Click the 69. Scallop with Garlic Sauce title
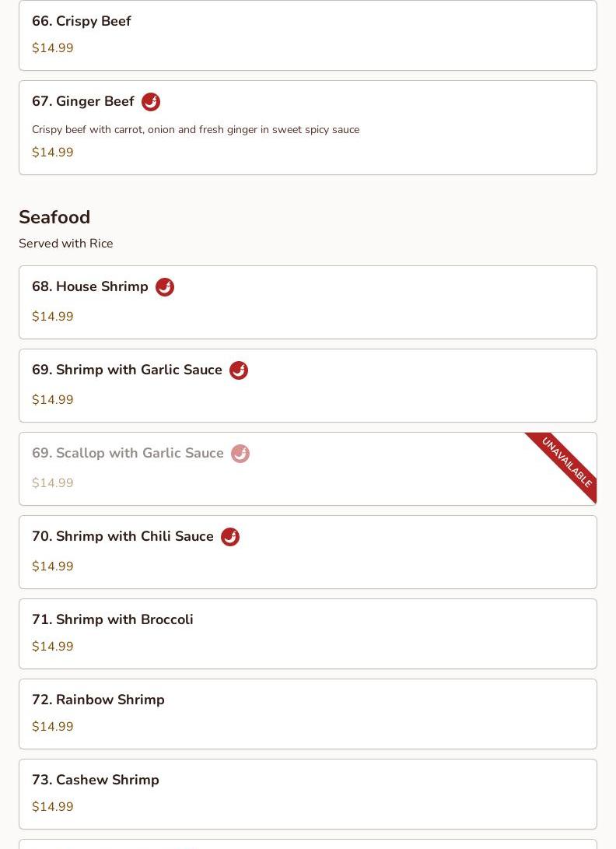This screenshot has width=616, height=849. point(128,453)
